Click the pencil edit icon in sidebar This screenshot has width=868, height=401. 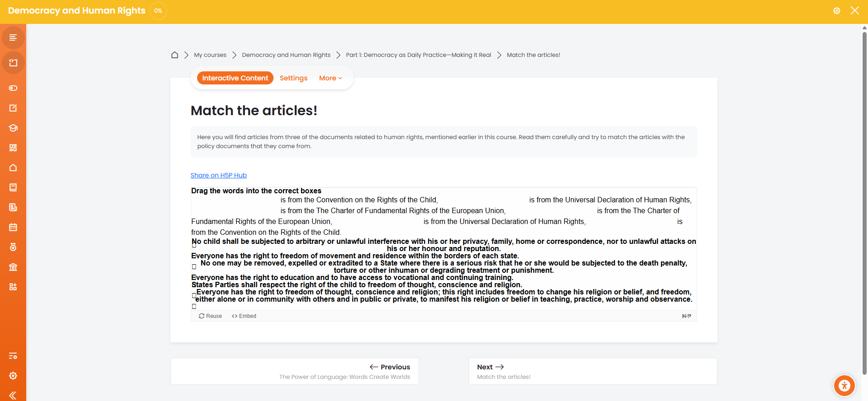click(x=13, y=108)
